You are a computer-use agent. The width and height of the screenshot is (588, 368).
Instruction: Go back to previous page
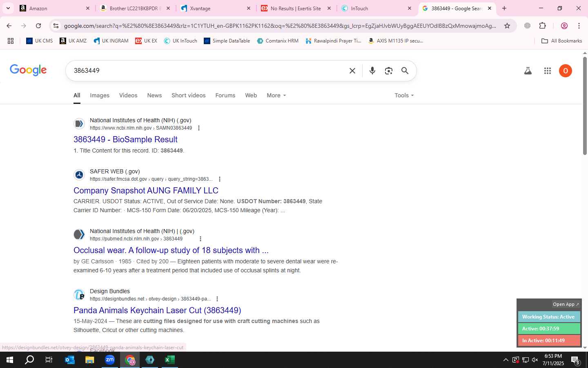pos(9,26)
